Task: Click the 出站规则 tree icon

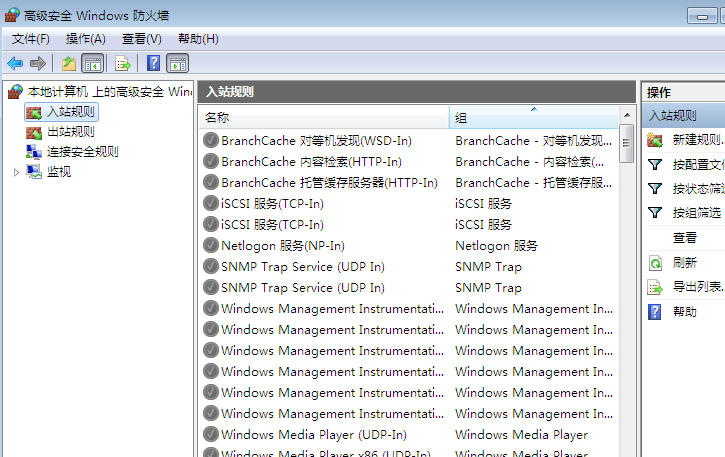Action: (x=34, y=132)
